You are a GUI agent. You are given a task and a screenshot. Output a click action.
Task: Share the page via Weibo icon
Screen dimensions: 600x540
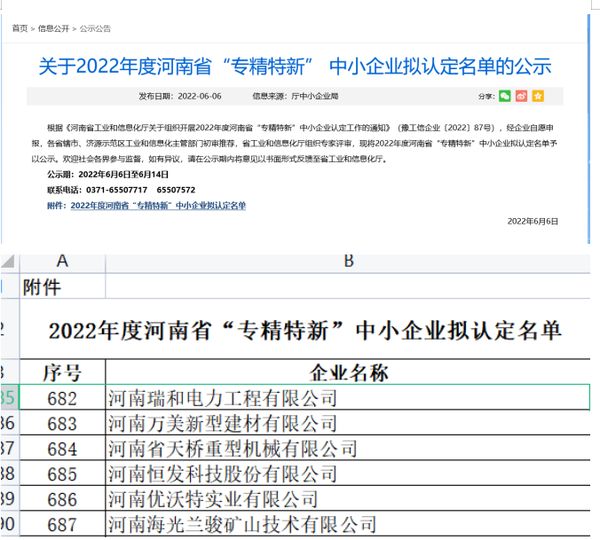tap(521, 96)
